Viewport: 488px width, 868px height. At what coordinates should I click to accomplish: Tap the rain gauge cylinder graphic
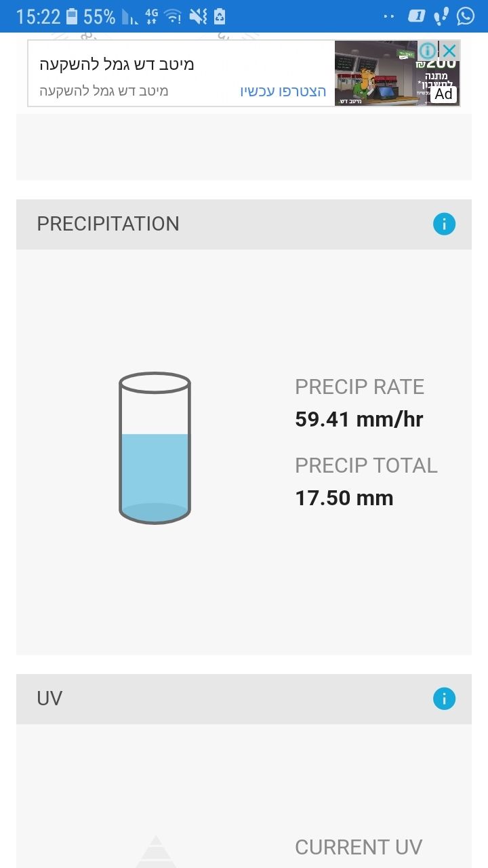coord(155,448)
